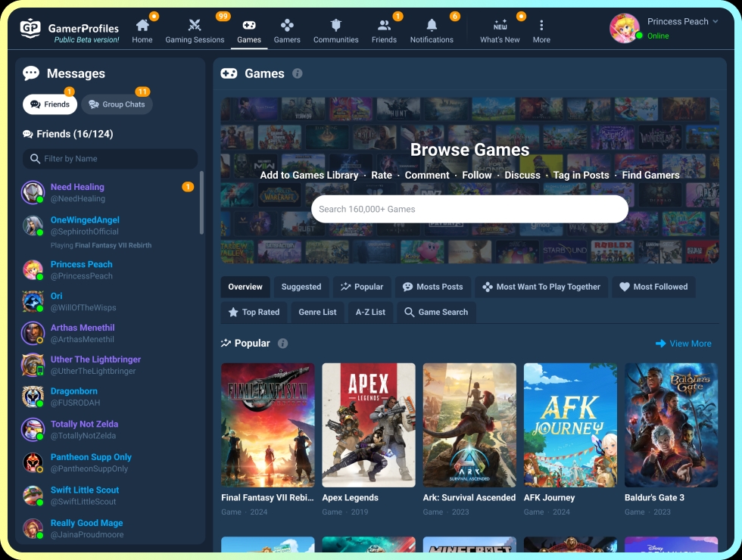Select the Gamers icon
Image resolution: width=742 pixels, height=560 pixels.
pos(287,23)
